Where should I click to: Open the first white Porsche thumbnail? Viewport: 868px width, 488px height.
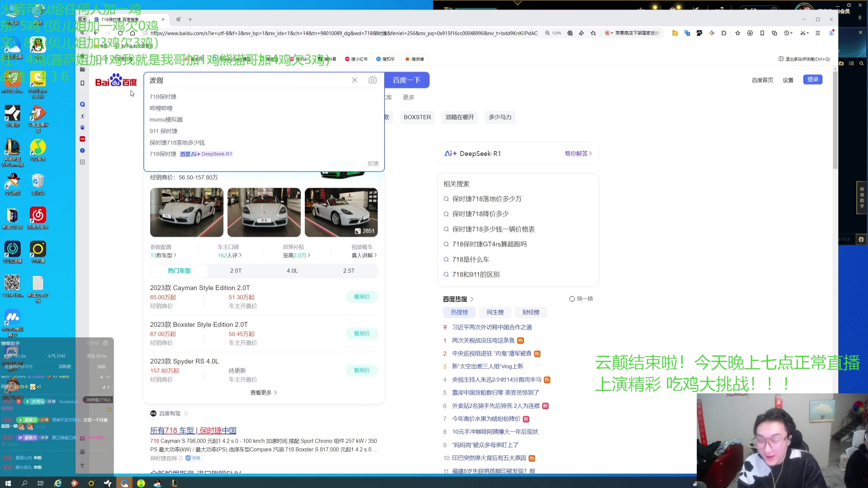(x=187, y=212)
